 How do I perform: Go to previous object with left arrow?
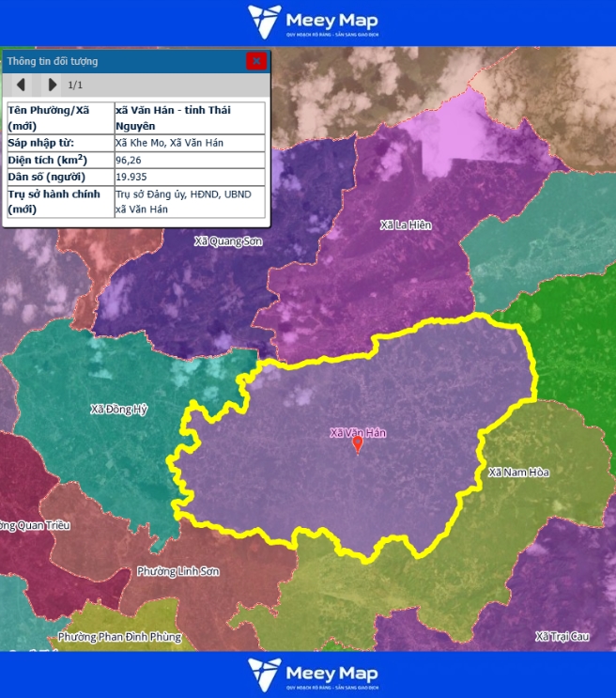21,85
